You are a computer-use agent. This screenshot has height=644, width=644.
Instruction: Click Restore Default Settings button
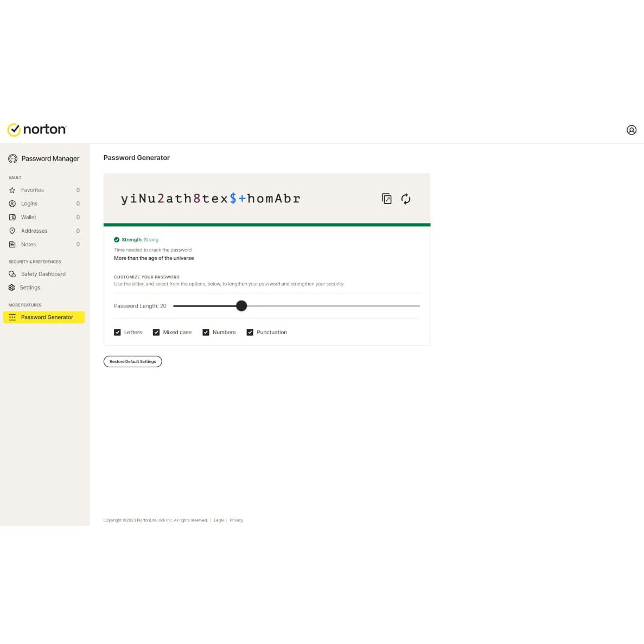coord(133,362)
